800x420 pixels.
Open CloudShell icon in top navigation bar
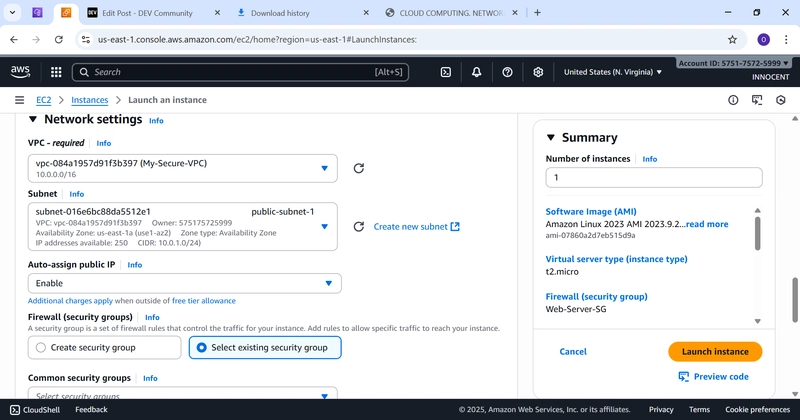[x=446, y=72]
